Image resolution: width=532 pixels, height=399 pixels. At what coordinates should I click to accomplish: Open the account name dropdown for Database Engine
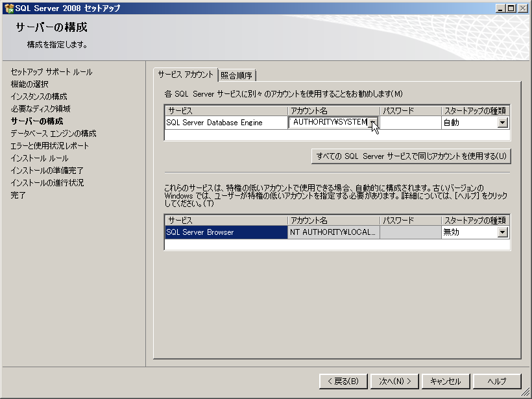click(x=373, y=122)
